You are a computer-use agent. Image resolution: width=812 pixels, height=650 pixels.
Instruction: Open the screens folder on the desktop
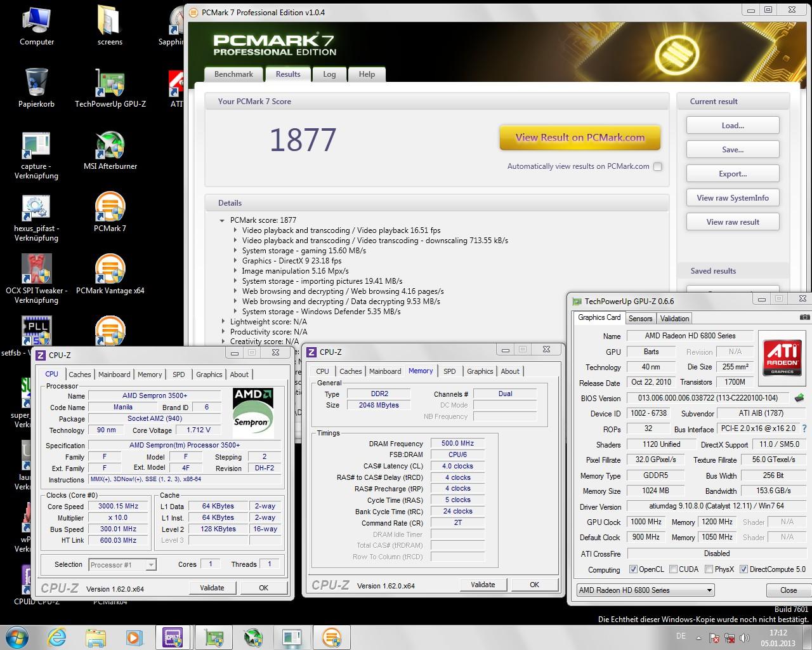(x=110, y=26)
